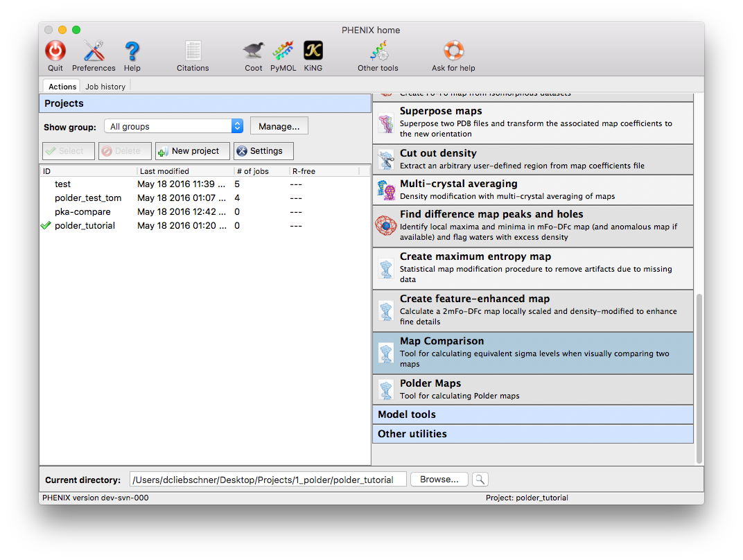
Task: Open Other tools in the toolbar
Action: [378, 51]
